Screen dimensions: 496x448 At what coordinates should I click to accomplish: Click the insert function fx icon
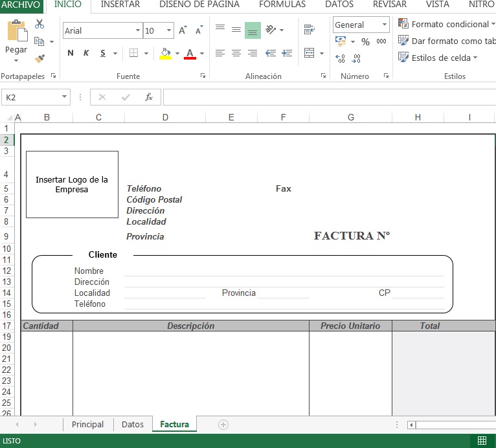click(149, 97)
